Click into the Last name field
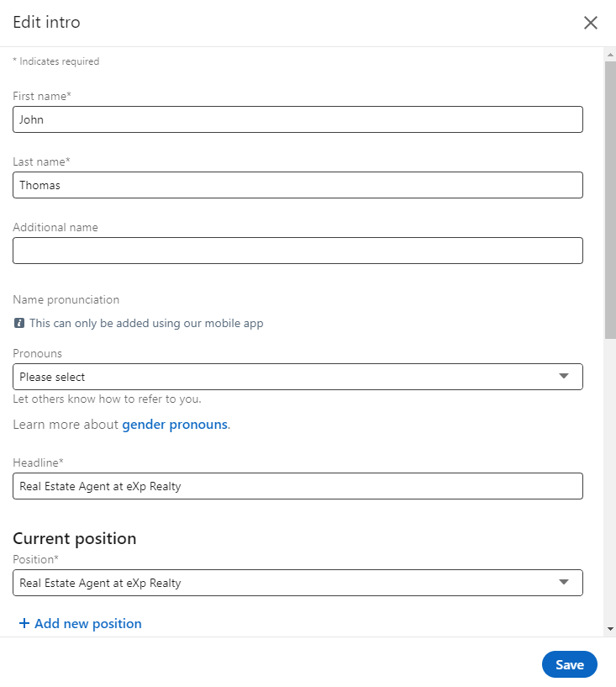 point(297,185)
